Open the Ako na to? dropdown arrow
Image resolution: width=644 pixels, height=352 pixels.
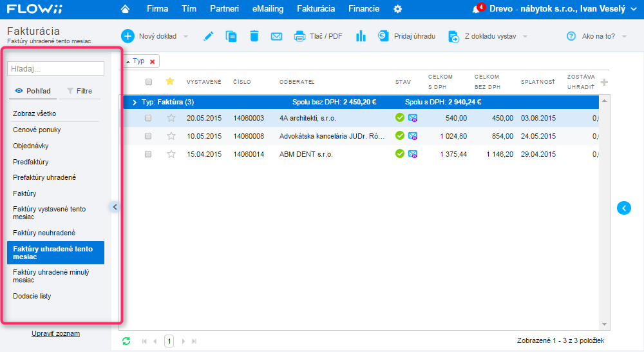point(624,37)
